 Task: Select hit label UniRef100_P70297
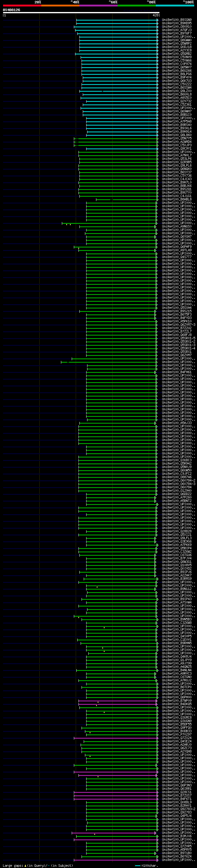click(177, 735)
